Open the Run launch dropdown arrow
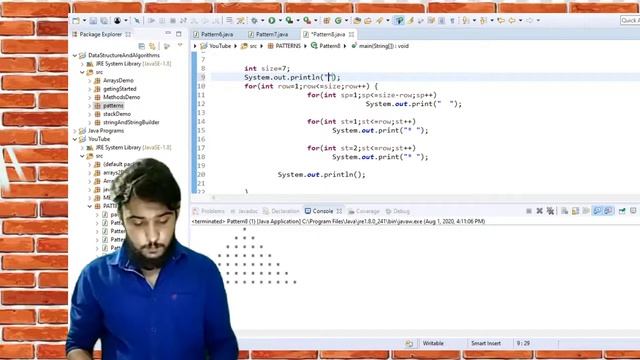Image resolution: width=640 pixels, height=360 pixels. (x=280, y=20)
